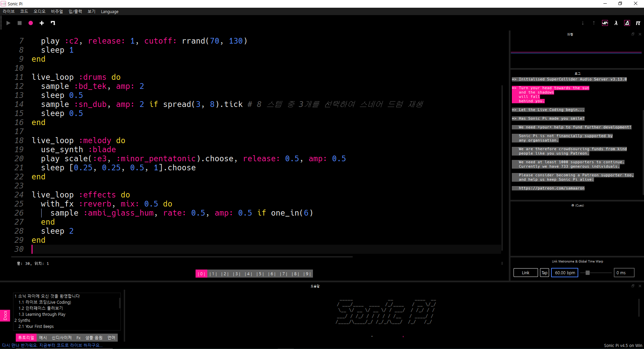Click the help content scrollbar
The image size is (644, 349).
coord(639,307)
